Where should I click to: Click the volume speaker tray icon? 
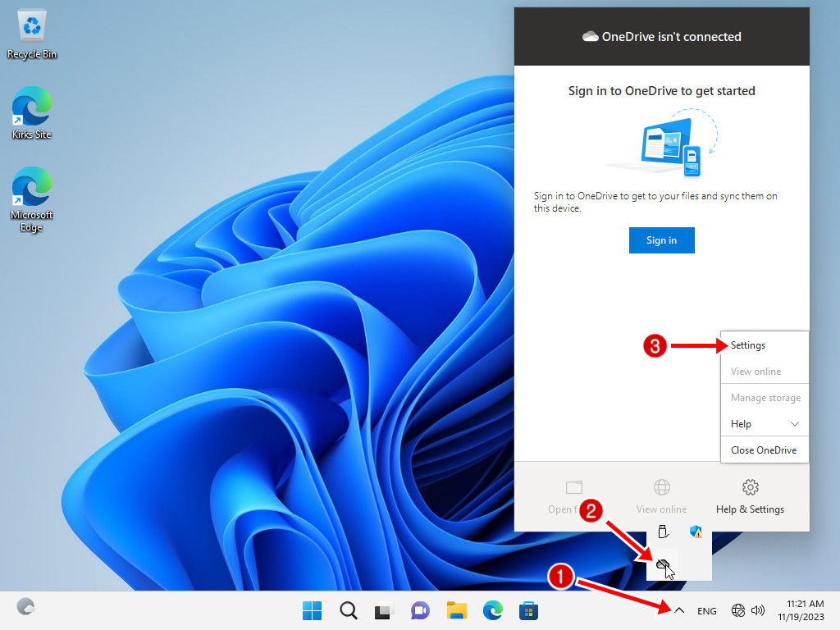pyautogui.click(x=757, y=610)
